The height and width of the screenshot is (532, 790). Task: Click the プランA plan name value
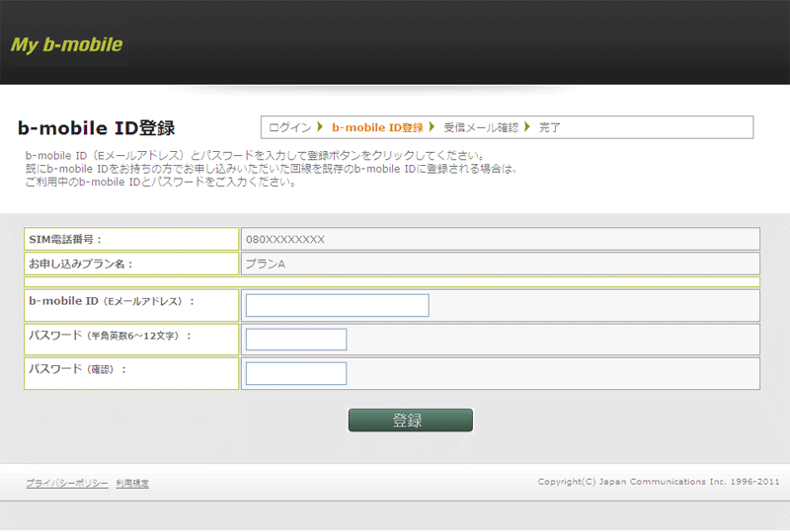click(x=265, y=264)
